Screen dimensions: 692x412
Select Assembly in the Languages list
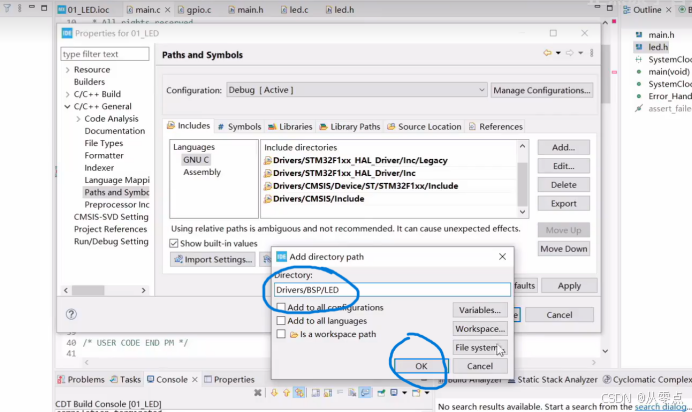[x=202, y=172]
